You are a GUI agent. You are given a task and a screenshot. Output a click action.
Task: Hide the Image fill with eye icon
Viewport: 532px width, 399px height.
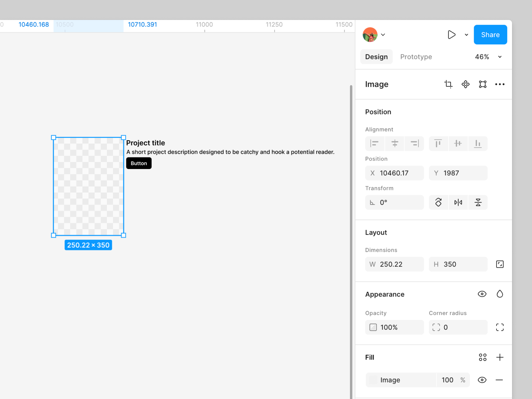tap(482, 380)
